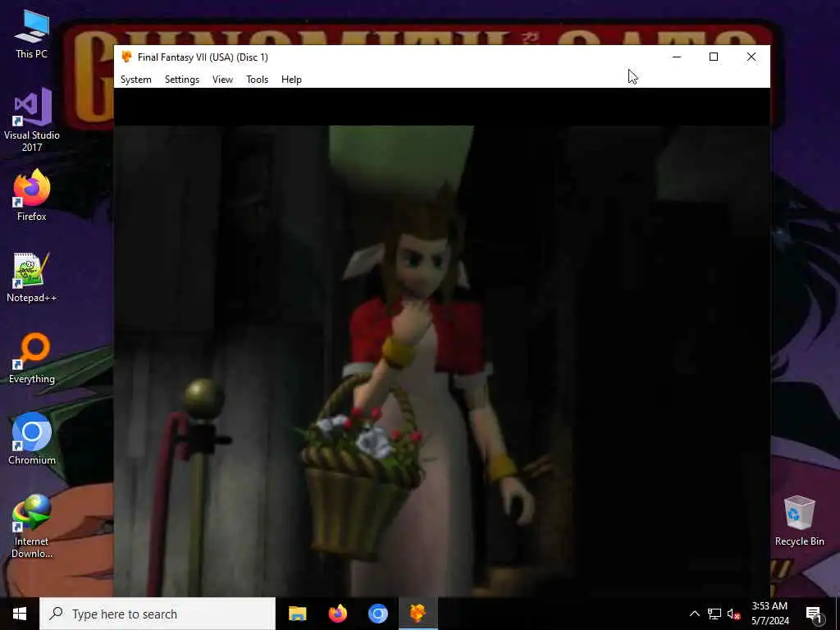Click the taskbar search box
Viewport: 840px width, 630px height.
[157, 614]
